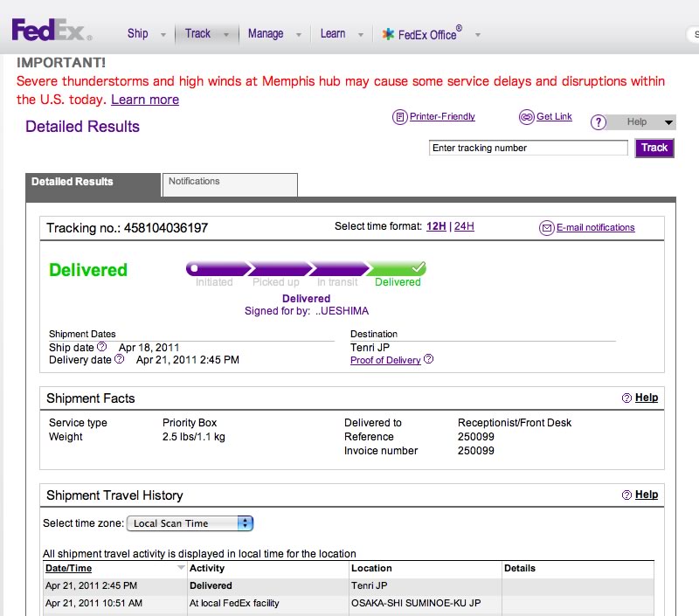This screenshot has width=699, height=616.
Task: Click the Details column header
Action: tap(519, 568)
